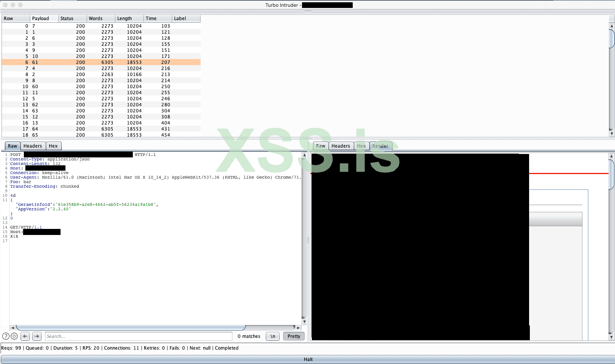Select row 2 with time 128
615x364 pixels.
[101, 38]
